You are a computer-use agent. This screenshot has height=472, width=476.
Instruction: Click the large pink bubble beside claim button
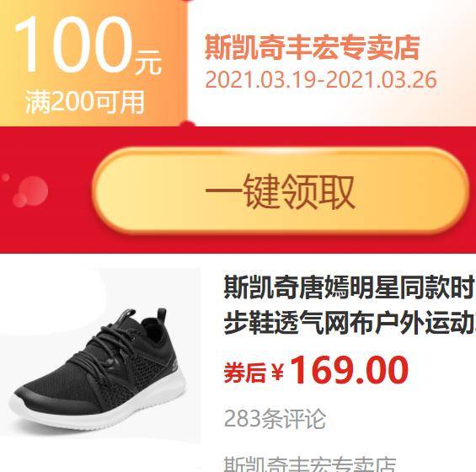tap(30, 191)
